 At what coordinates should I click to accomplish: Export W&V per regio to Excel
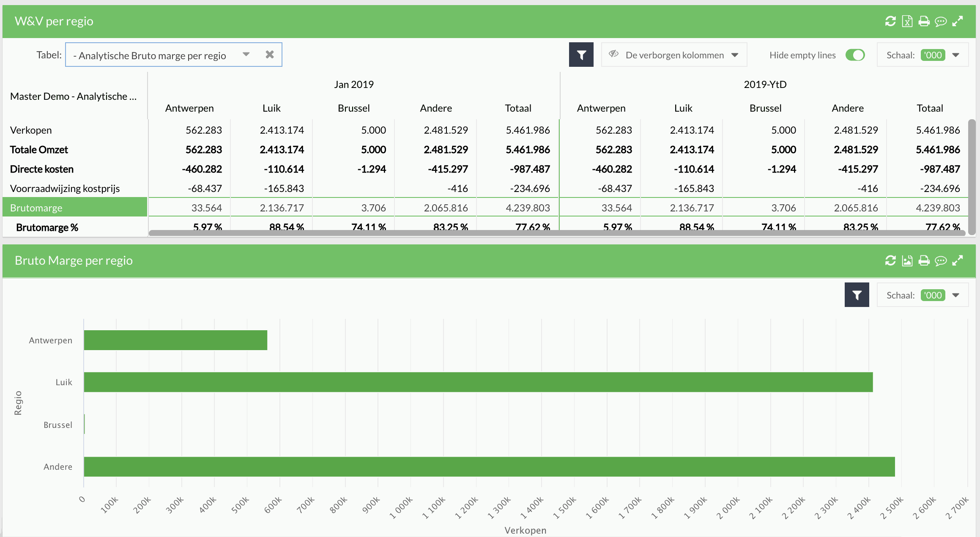coord(907,21)
